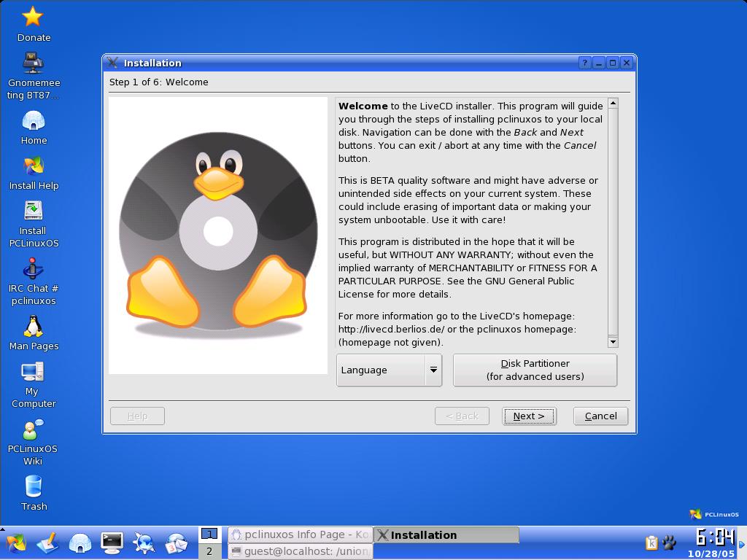Switch to virtual desktop 1

[209, 534]
